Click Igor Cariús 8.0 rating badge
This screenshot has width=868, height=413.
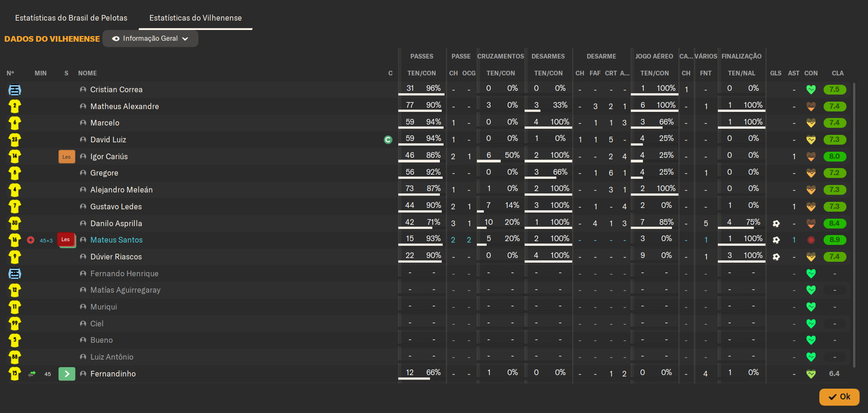tap(834, 156)
